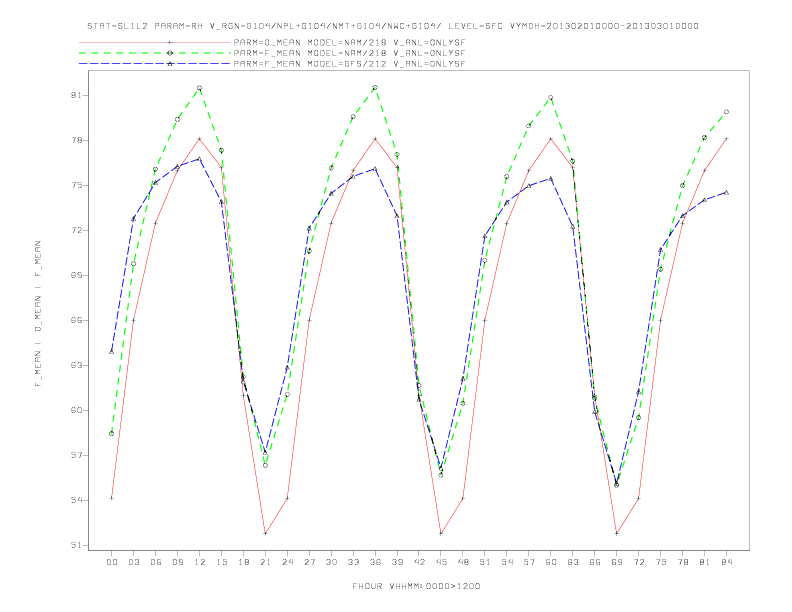Click the x-axis forecast hour label 42
The width and height of the screenshot is (792, 612).
click(419, 562)
